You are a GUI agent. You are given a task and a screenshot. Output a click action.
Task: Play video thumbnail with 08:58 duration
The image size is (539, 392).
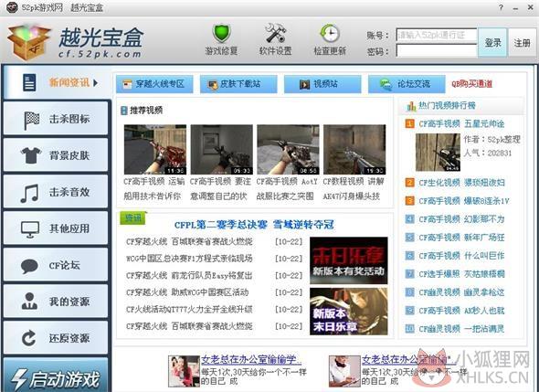[288, 150]
